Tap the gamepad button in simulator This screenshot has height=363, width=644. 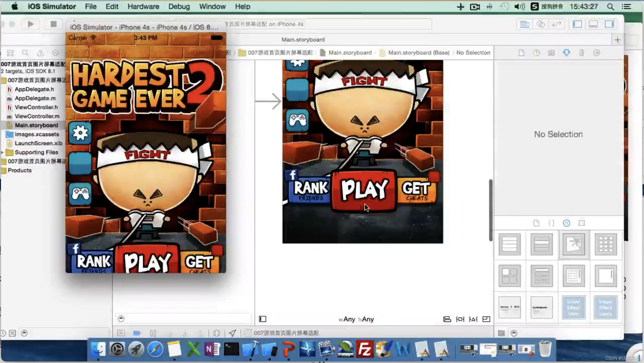point(80,194)
